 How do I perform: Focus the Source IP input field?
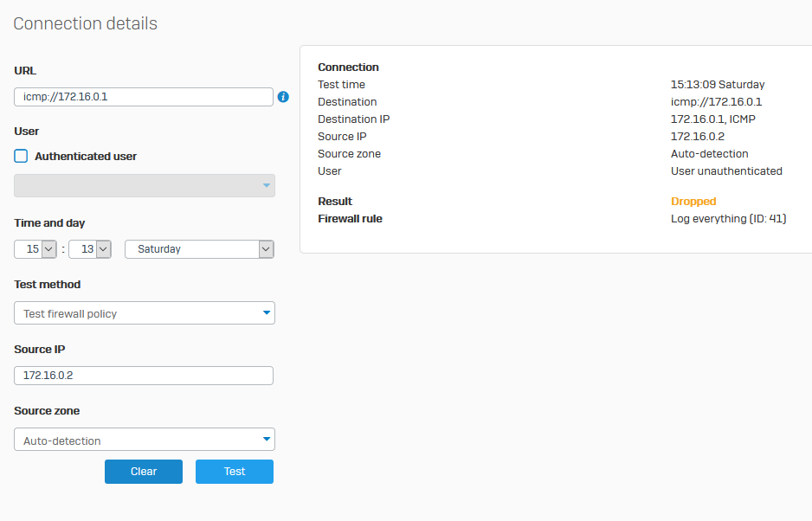144,376
